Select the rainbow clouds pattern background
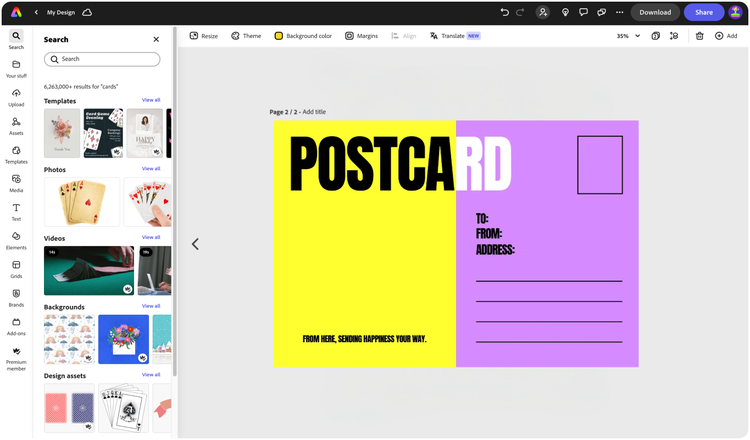The image size is (750, 440). click(69, 339)
